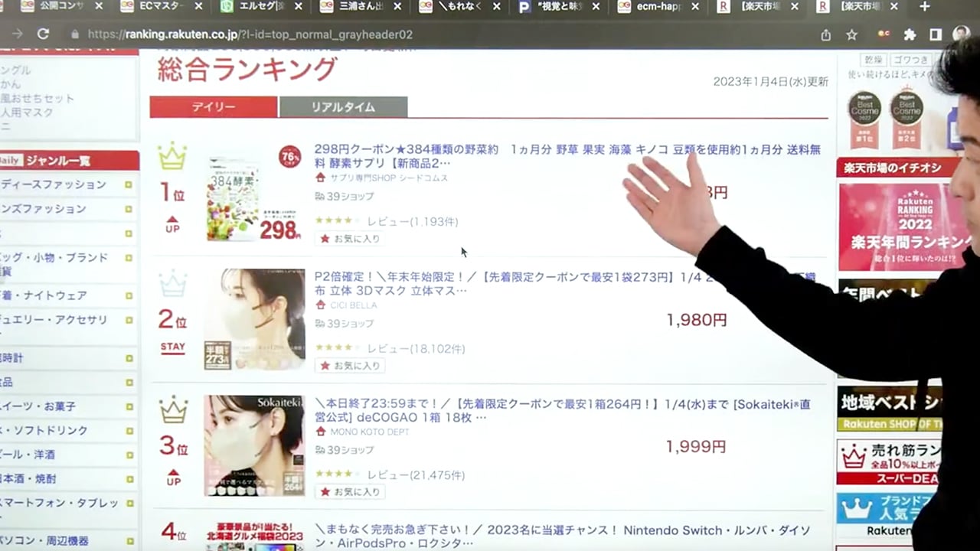Open the P2倍確定 3Dマスク product link
This screenshot has height=551, width=980.
(x=567, y=283)
